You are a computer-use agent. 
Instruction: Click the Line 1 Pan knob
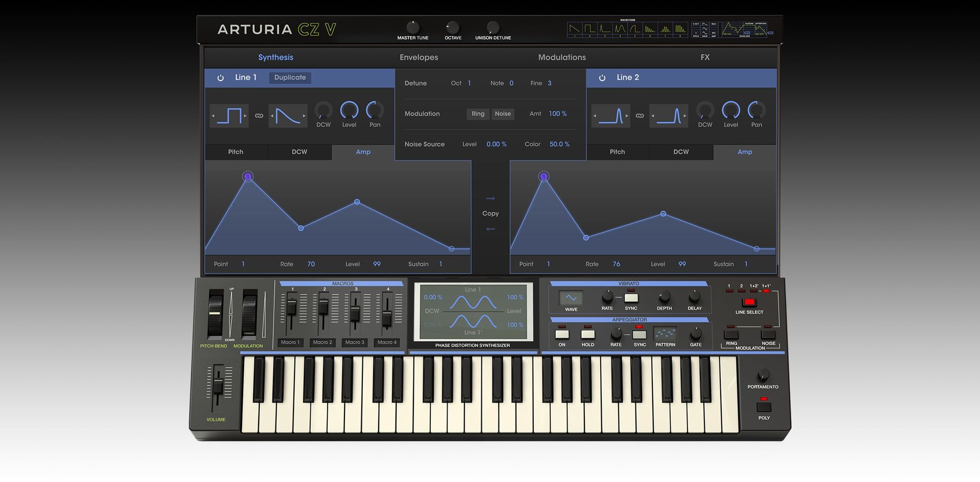(x=375, y=110)
